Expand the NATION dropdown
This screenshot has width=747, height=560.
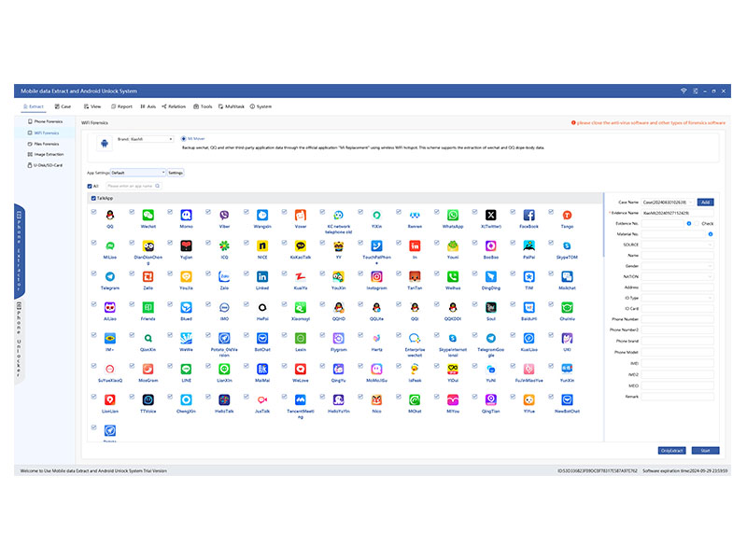(x=678, y=276)
